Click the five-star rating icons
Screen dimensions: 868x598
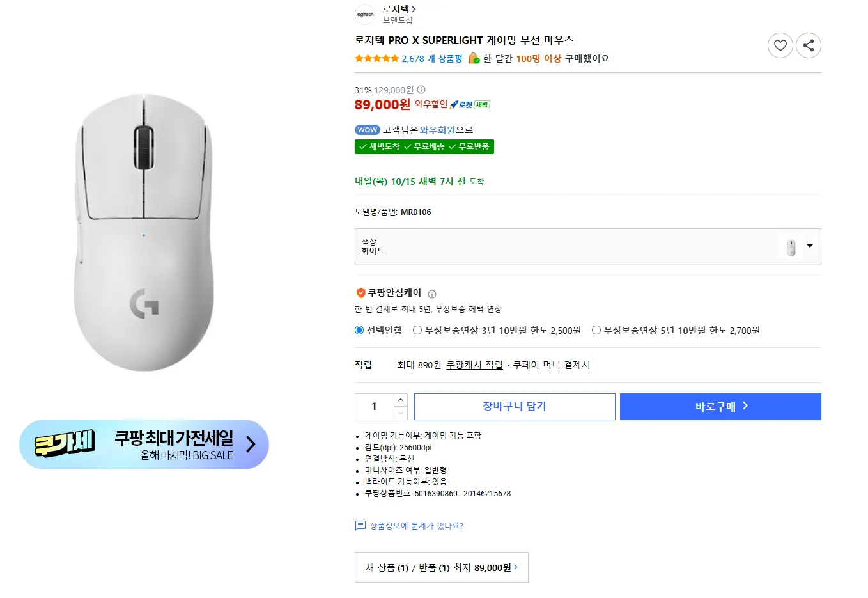[377, 58]
